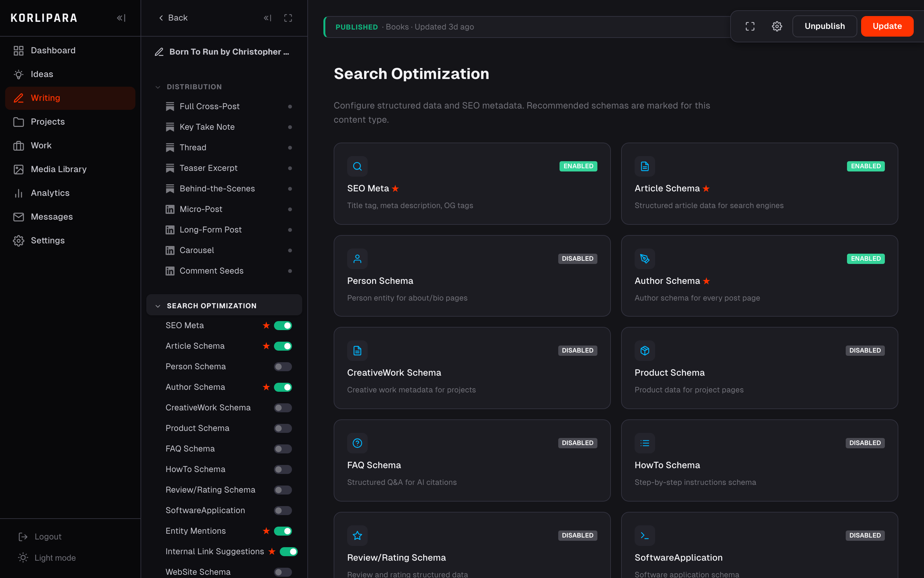Click the icon next to Full Cross-Post
The image size is (924, 578).
[x=170, y=107]
